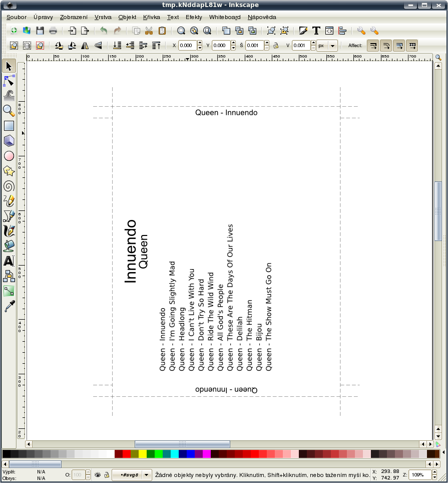448x483 pixels.
Task: Select the Spiral tool
Action: (9, 186)
